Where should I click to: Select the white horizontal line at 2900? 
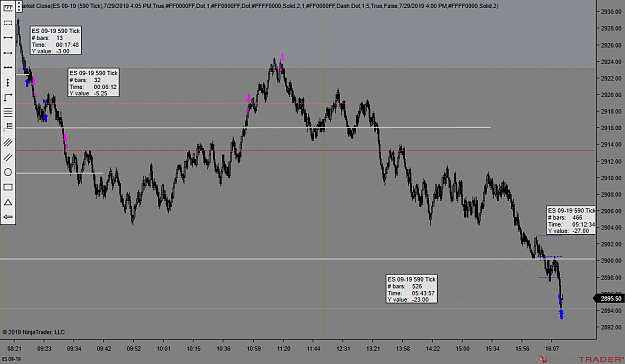[298, 259]
